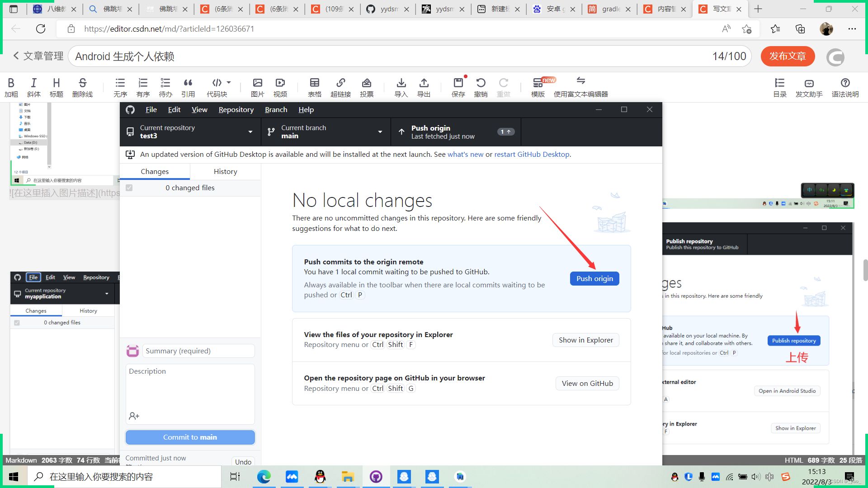Switch to the History tab

tap(225, 172)
